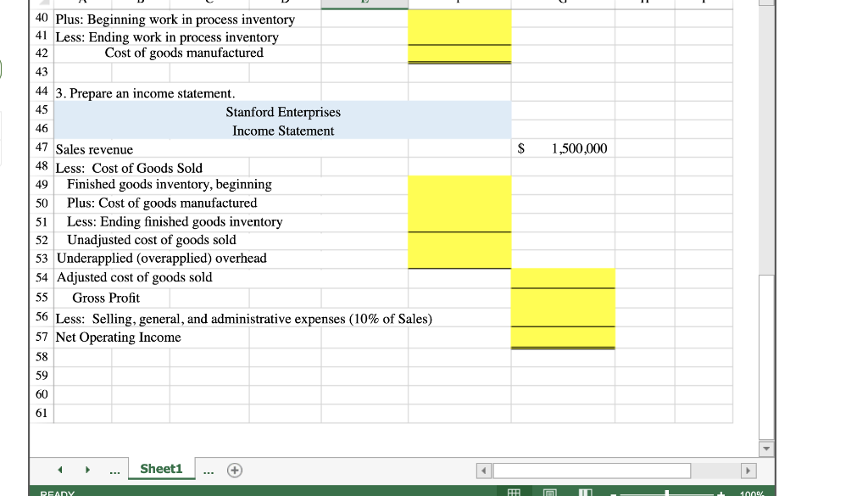Viewport: 868px width, 496px height.
Task: Expand hidden sheets via left ellipsis
Action: pos(114,469)
